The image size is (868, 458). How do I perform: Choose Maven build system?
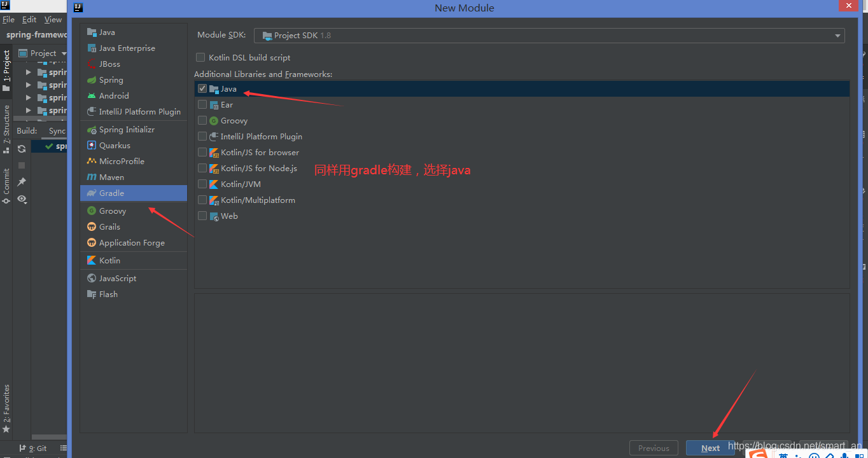pos(134,177)
